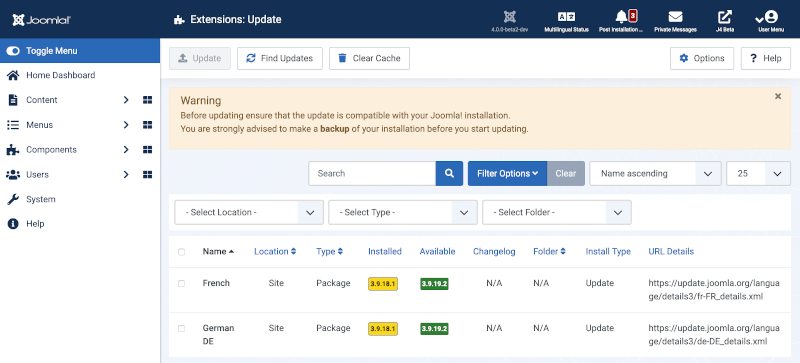Screen dimensions: 800x363
Task: Open Components dashboard grid icon
Action: click(x=147, y=150)
